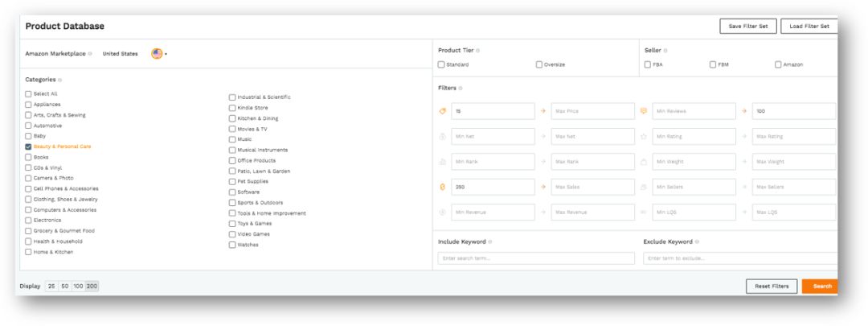This screenshot has width=868, height=326.
Task: Open the Load Filter Set menu
Action: (808, 26)
